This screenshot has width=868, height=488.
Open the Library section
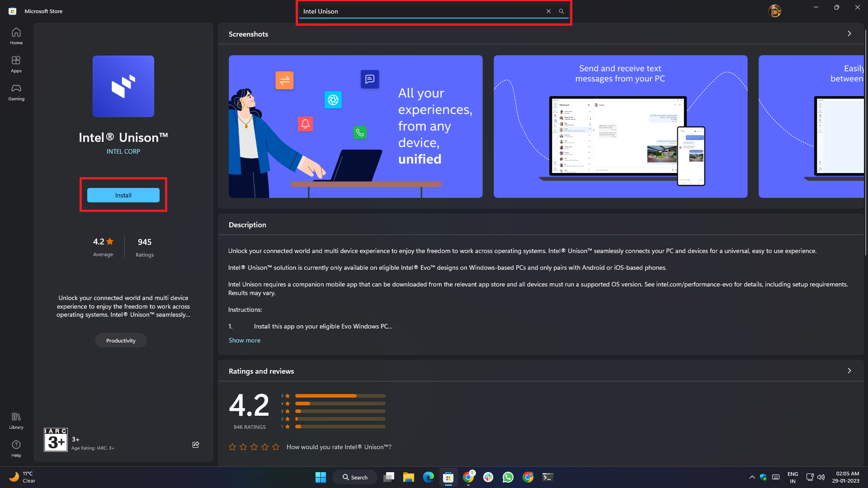[15, 420]
